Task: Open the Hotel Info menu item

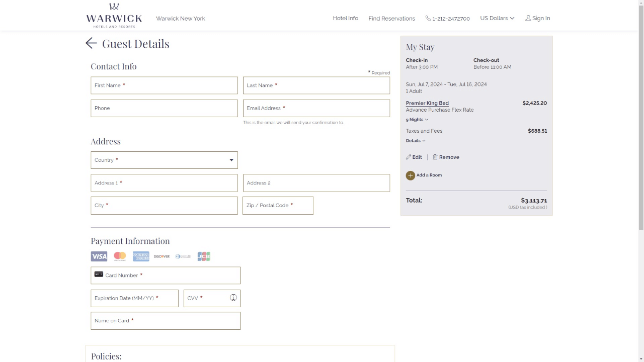Action: click(x=345, y=18)
